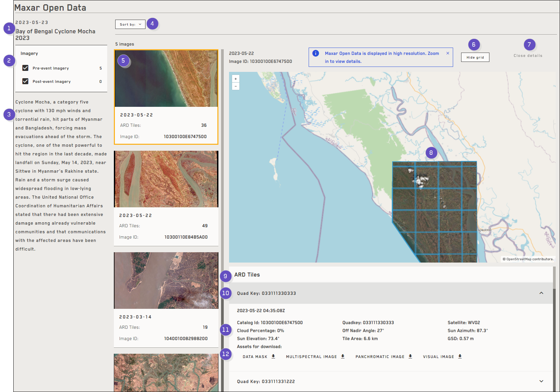Image resolution: width=560 pixels, height=392 pixels.
Task: Click the OpenStreetMap contributors attribution
Action: pos(528,259)
